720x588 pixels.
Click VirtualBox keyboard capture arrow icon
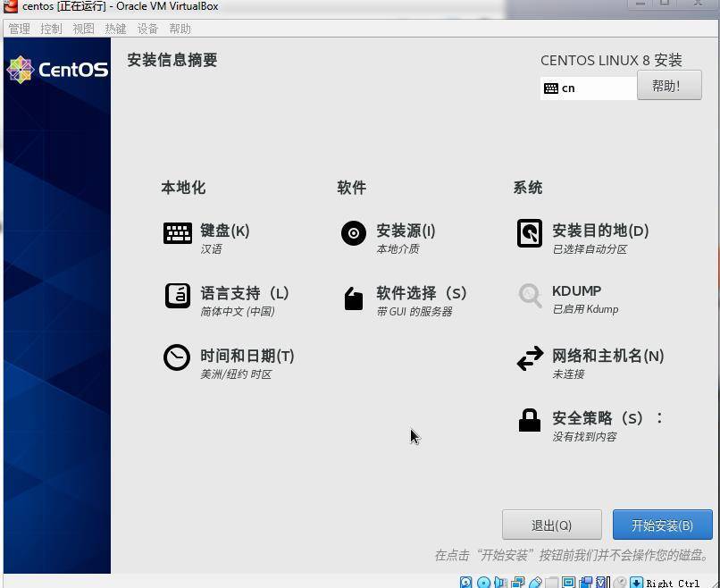[x=636, y=582]
